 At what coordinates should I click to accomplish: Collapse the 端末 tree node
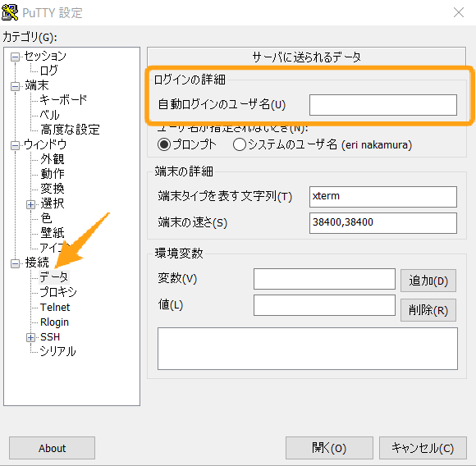[x=15, y=86]
